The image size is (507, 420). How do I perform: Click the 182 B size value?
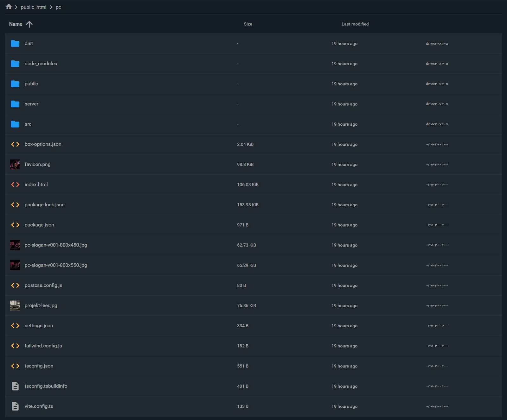243,346
